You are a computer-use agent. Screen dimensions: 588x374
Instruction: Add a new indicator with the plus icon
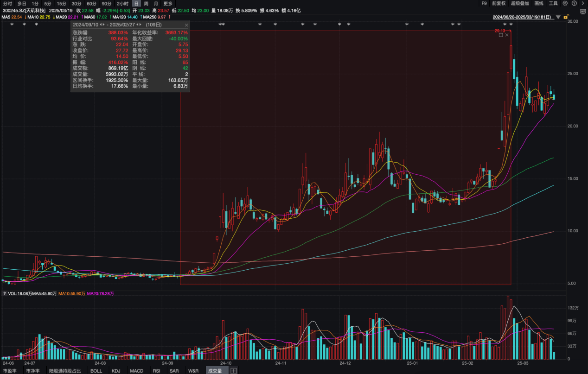pos(233,371)
